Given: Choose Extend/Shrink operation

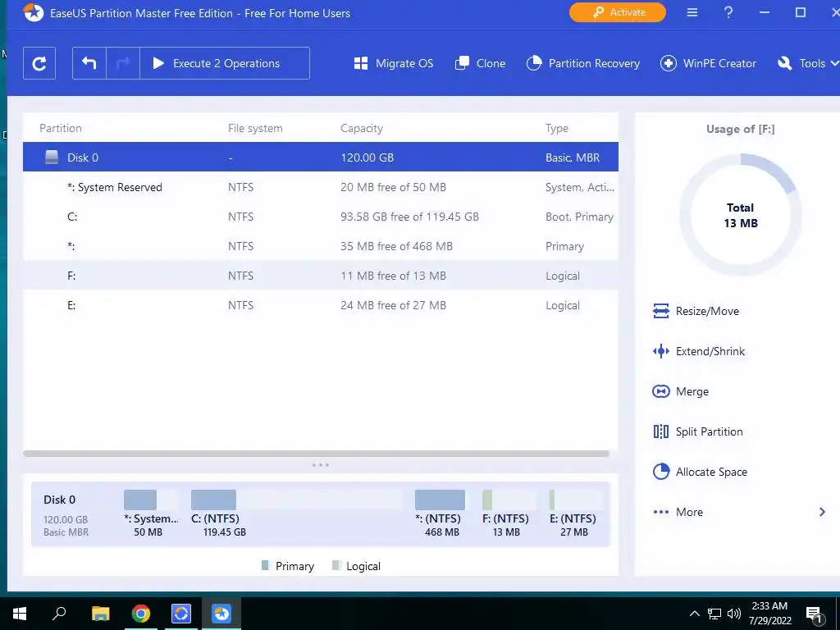Looking at the screenshot, I should [x=699, y=351].
